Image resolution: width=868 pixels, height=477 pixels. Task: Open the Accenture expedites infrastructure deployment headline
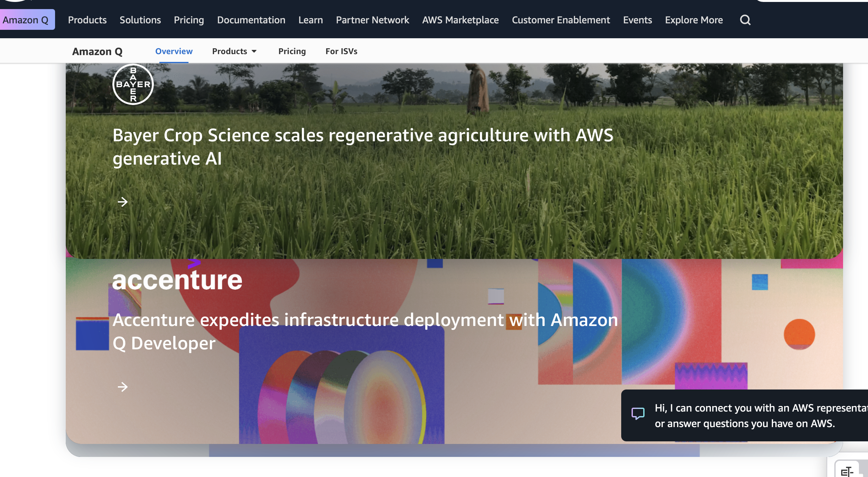click(365, 332)
